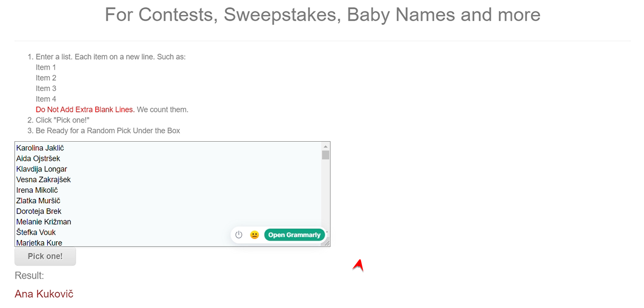The width and height of the screenshot is (644, 308).
Task: Click the Aida Ojstršek entry
Action: coord(38,159)
